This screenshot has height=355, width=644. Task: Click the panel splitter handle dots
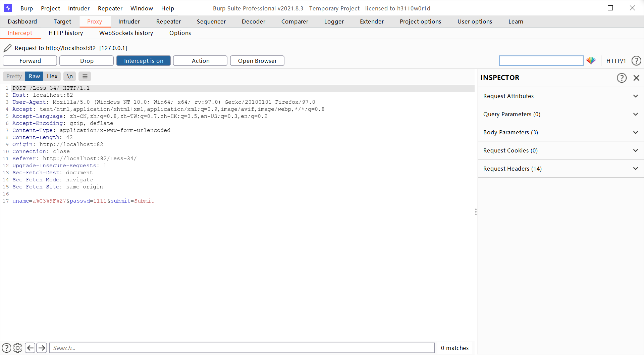point(476,212)
